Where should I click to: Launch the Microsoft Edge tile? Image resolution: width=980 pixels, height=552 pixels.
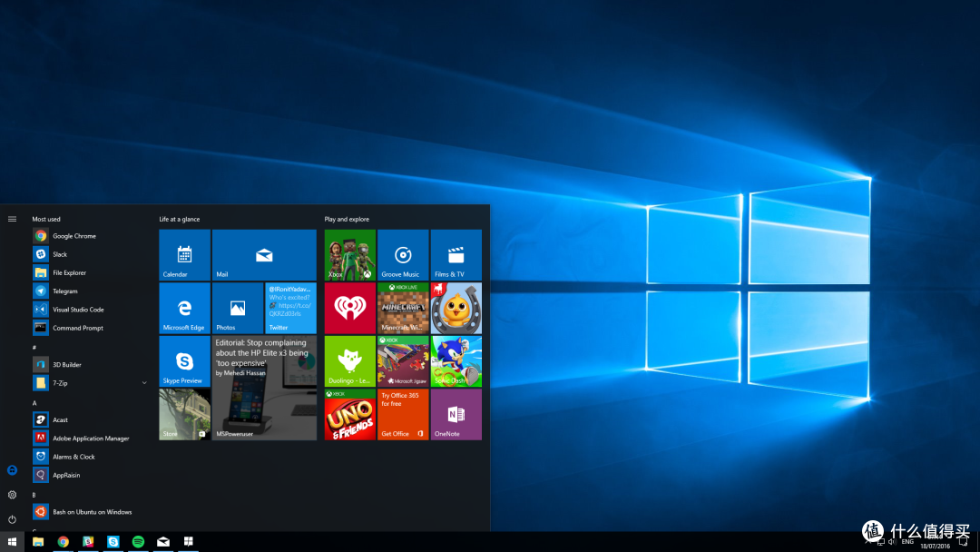tap(184, 308)
